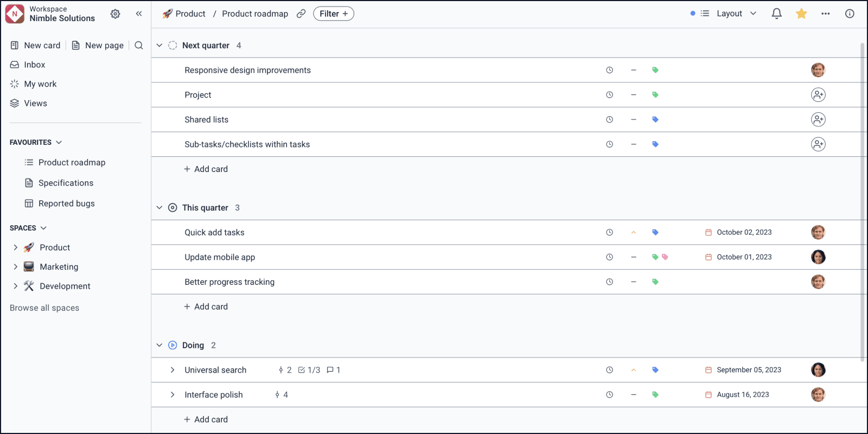
Task: Click This quarter status icon
Action: (173, 208)
